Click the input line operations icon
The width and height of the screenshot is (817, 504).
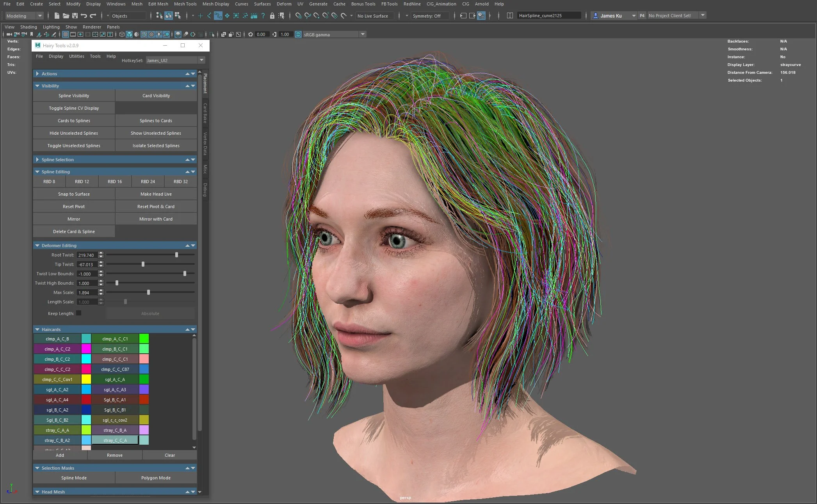(x=510, y=16)
